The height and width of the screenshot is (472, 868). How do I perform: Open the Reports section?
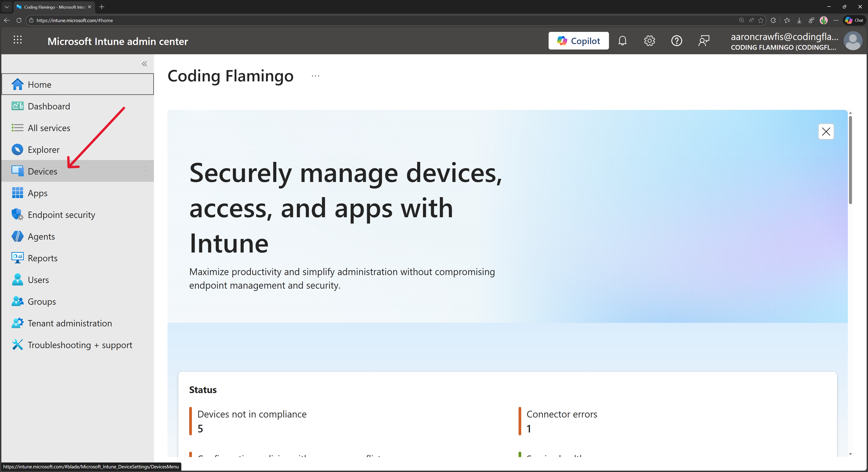coord(42,258)
